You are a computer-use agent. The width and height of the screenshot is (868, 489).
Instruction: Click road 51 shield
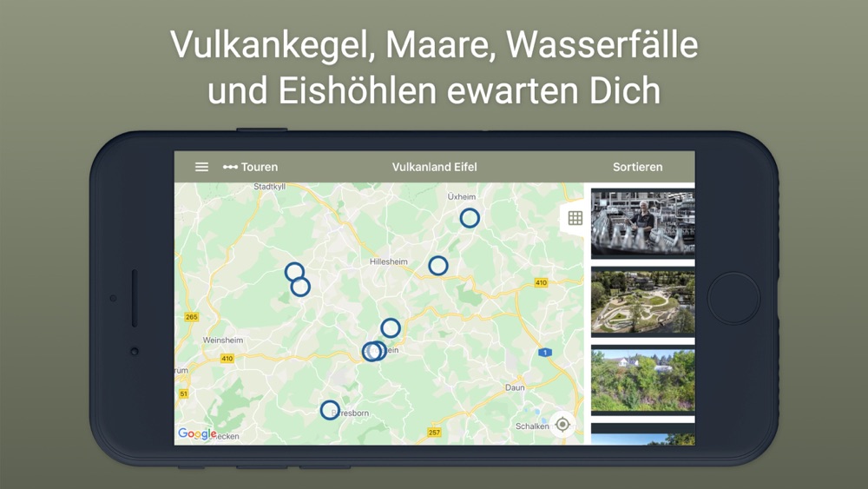[x=184, y=393]
